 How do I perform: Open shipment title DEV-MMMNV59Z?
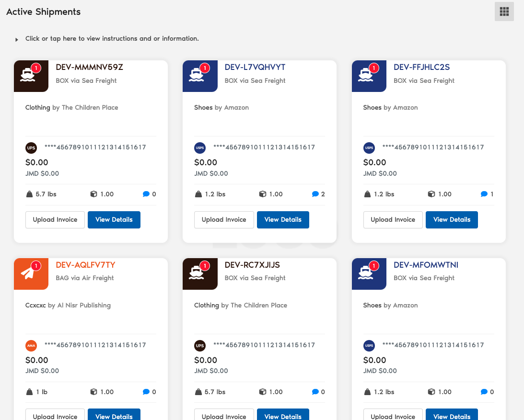tap(89, 67)
